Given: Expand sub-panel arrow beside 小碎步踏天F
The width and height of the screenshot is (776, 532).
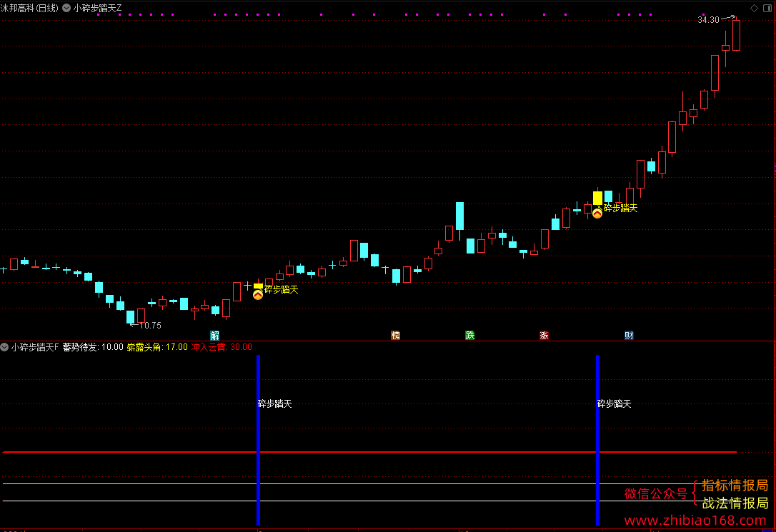Looking at the screenshot, I should 4,347.
